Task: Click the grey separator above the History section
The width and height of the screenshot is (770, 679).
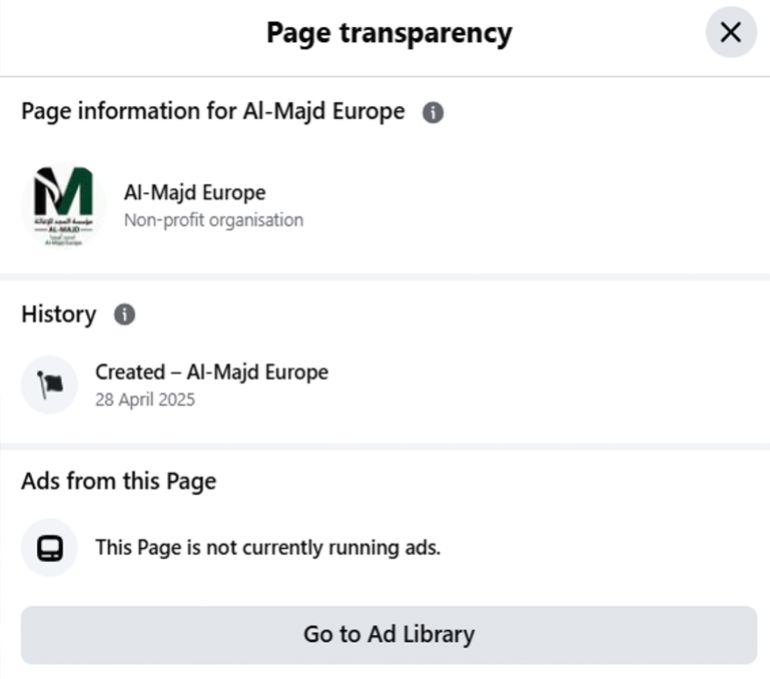Action: click(385, 275)
